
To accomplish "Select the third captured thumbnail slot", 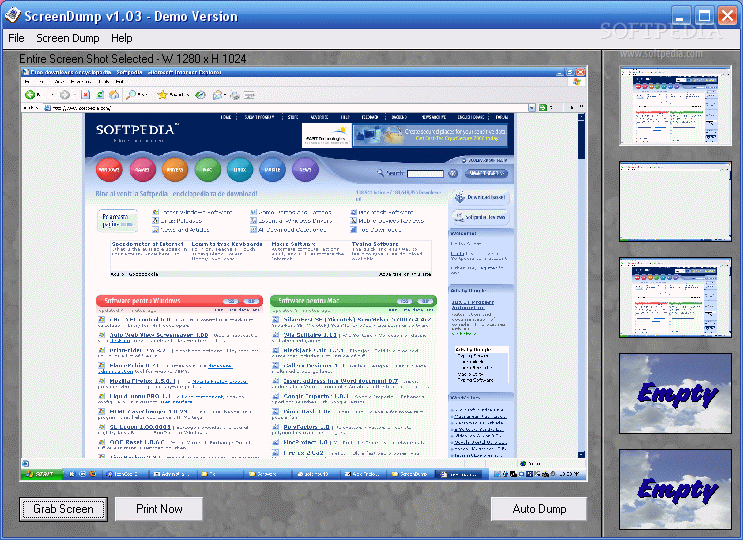I will pyautogui.click(x=675, y=297).
